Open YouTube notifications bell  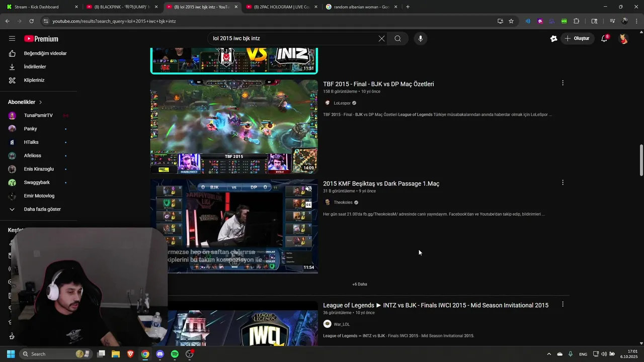coord(604,38)
